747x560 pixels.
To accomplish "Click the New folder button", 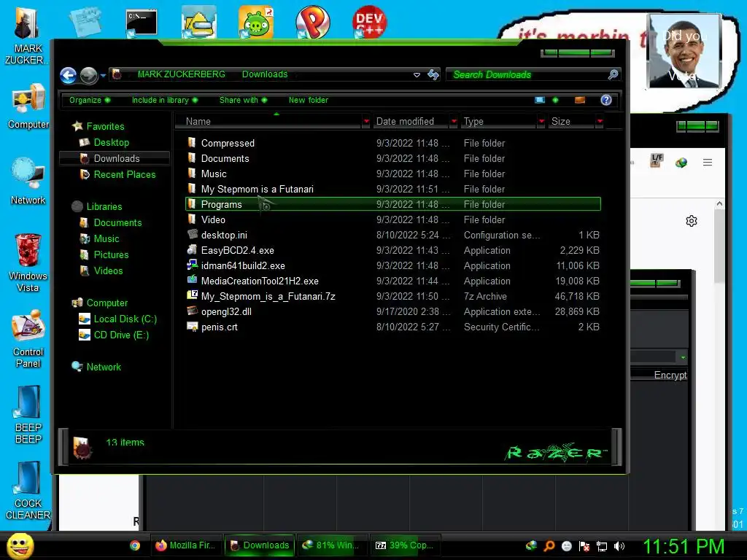I will [x=309, y=100].
